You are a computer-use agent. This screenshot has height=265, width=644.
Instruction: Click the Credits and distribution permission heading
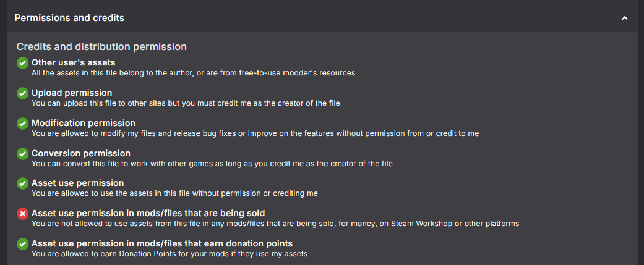pyautogui.click(x=101, y=47)
